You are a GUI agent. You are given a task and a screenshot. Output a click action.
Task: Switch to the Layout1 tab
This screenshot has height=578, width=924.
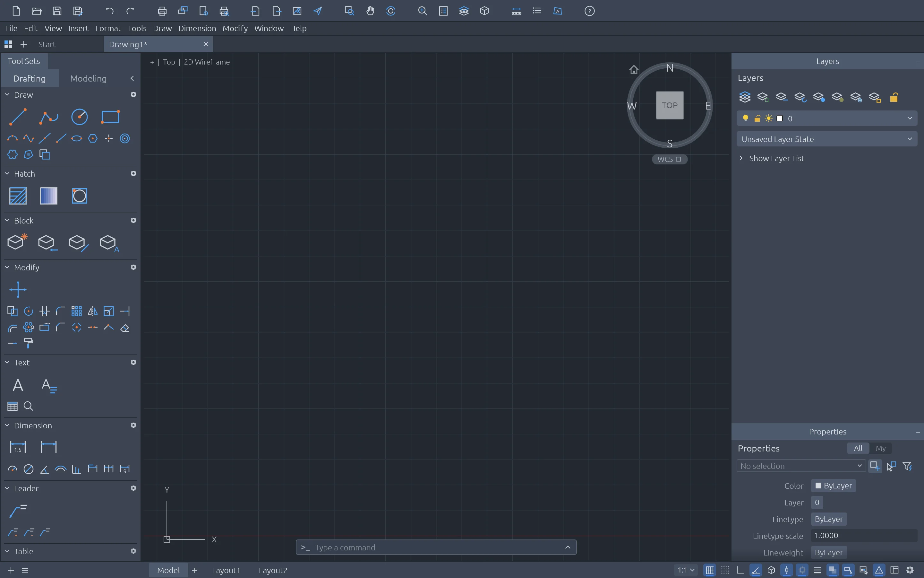[x=226, y=570]
